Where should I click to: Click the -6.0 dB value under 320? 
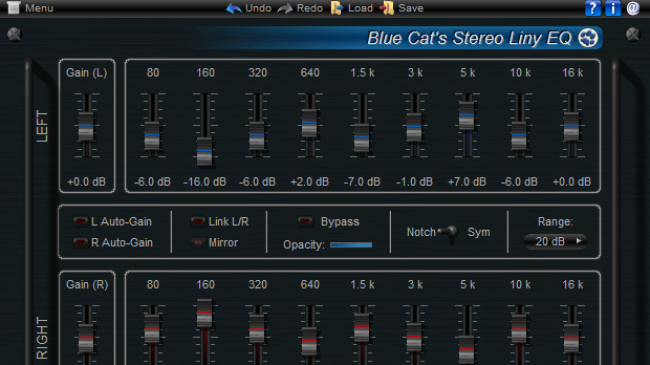click(257, 182)
